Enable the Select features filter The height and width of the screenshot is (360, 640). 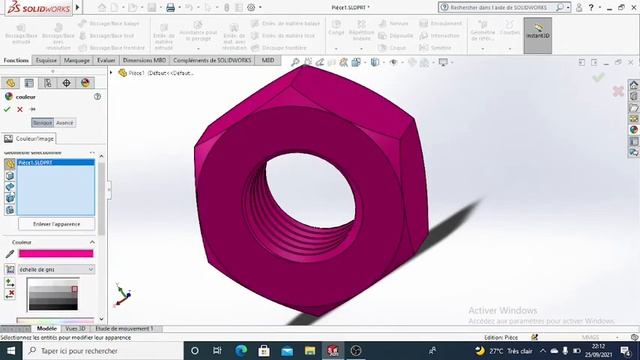click(10, 210)
